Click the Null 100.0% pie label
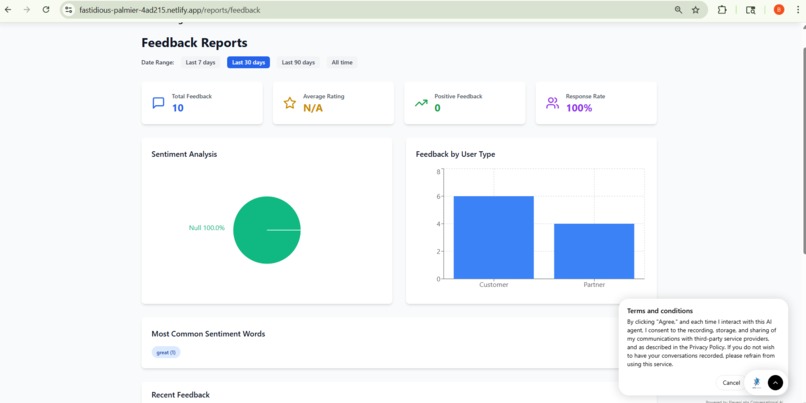 pos(207,228)
